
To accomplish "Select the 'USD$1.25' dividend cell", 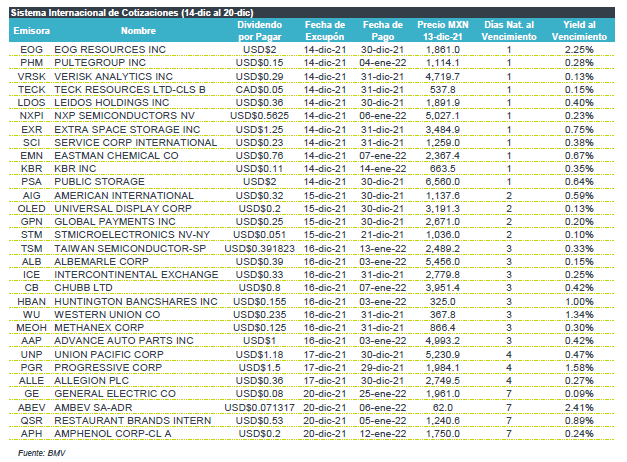I will [x=260, y=130].
